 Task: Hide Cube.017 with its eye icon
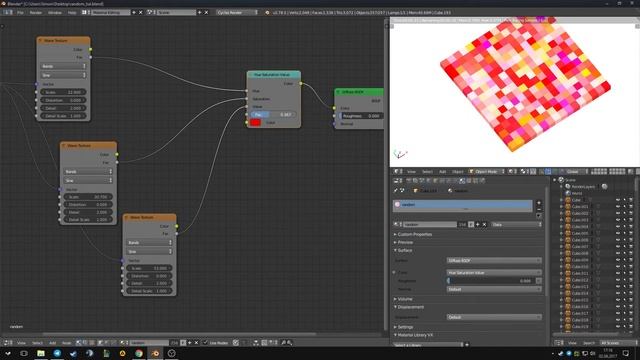point(618,313)
